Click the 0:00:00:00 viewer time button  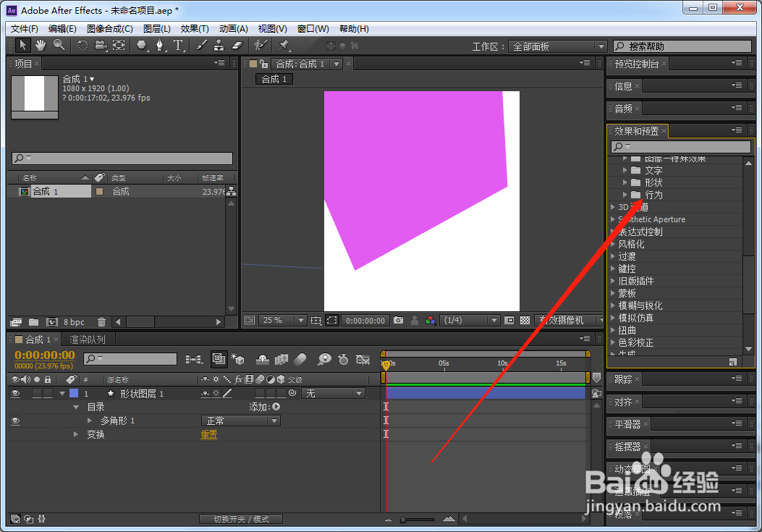(x=365, y=321)
